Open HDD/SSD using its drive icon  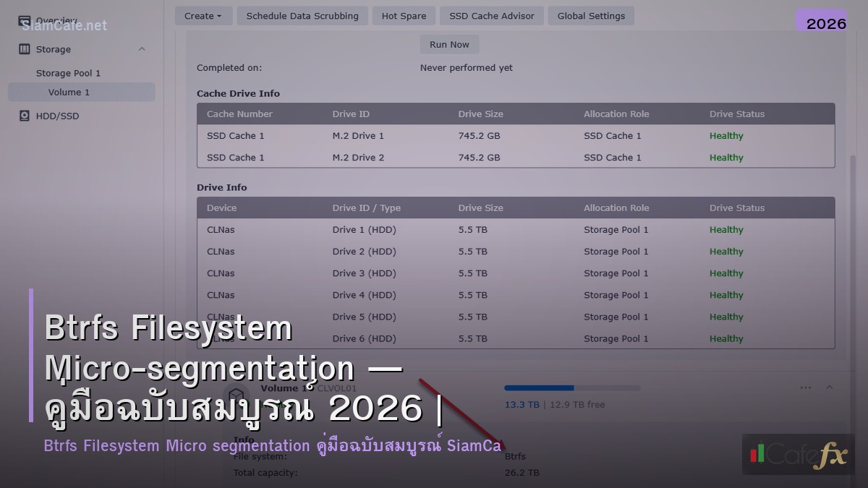[24, 115]
